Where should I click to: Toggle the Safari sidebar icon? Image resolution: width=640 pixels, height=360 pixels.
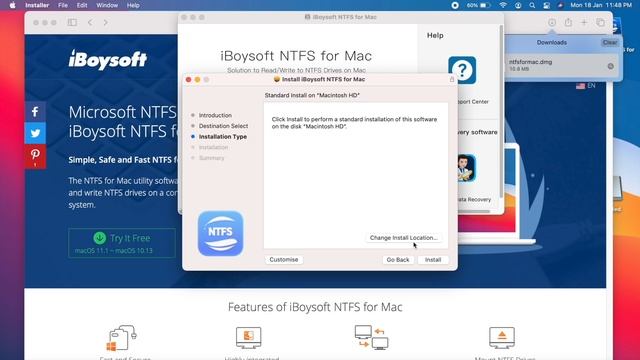[72, 22]
